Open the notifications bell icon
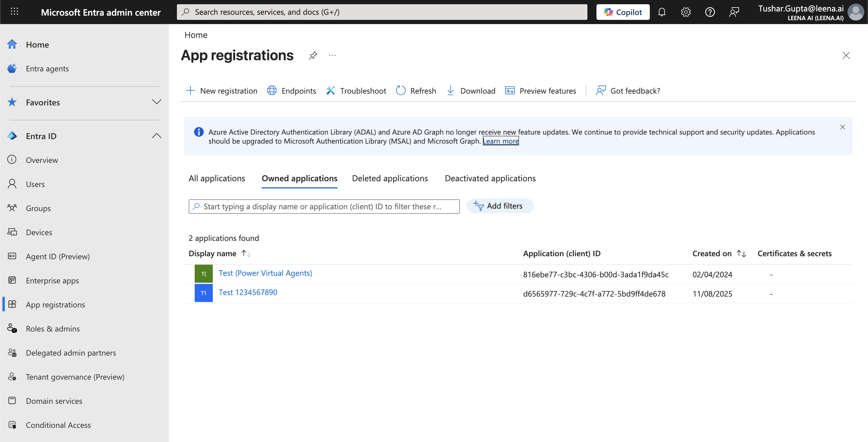 coord(662,12)
